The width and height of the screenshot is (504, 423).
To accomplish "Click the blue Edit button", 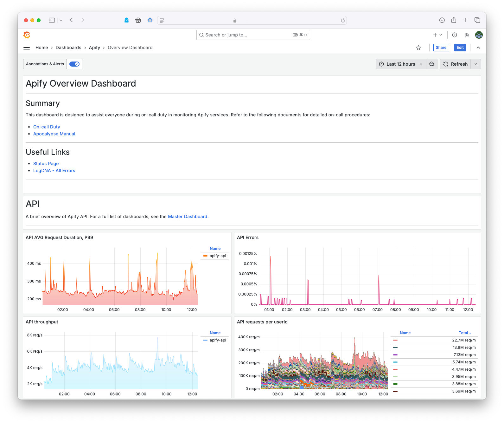I will click(x=460, y=48).
